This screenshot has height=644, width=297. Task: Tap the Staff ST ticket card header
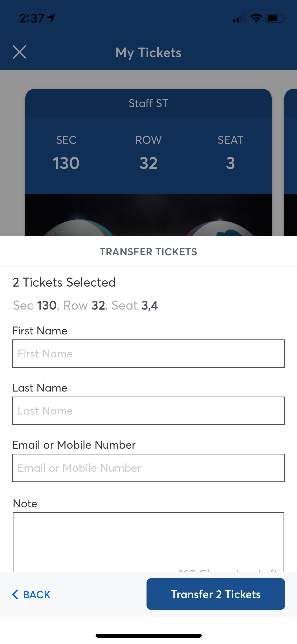click(x=148, y=103)
